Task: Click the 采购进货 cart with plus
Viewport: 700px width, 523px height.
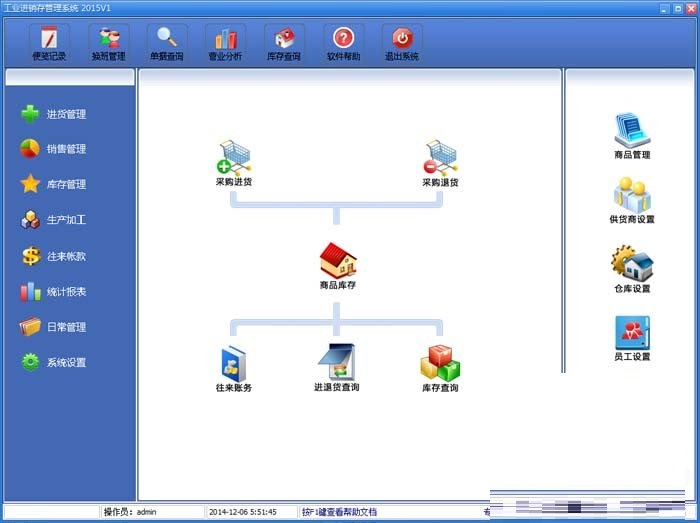Action: coord(234,163)
